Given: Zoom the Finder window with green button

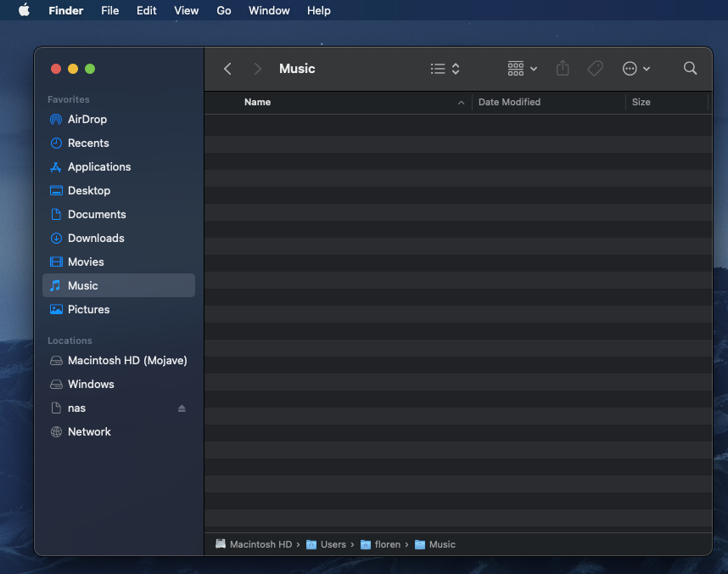Looking at the screenshot, I should (90, 69).
